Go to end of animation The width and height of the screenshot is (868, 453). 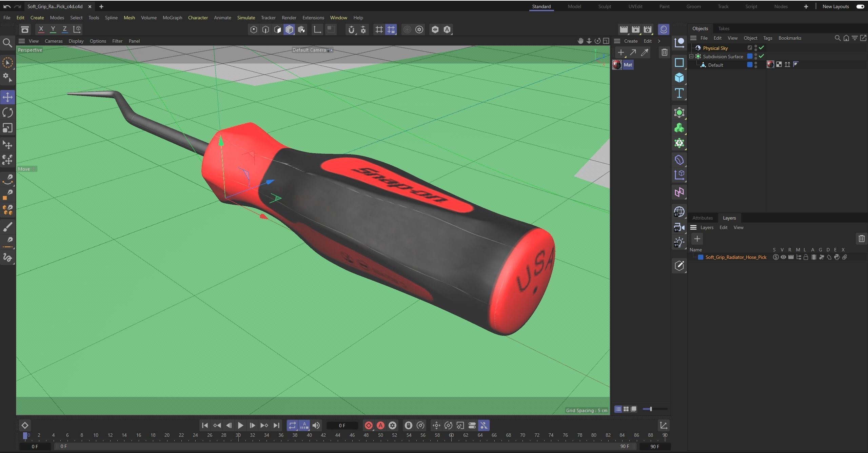coord(276,425)
